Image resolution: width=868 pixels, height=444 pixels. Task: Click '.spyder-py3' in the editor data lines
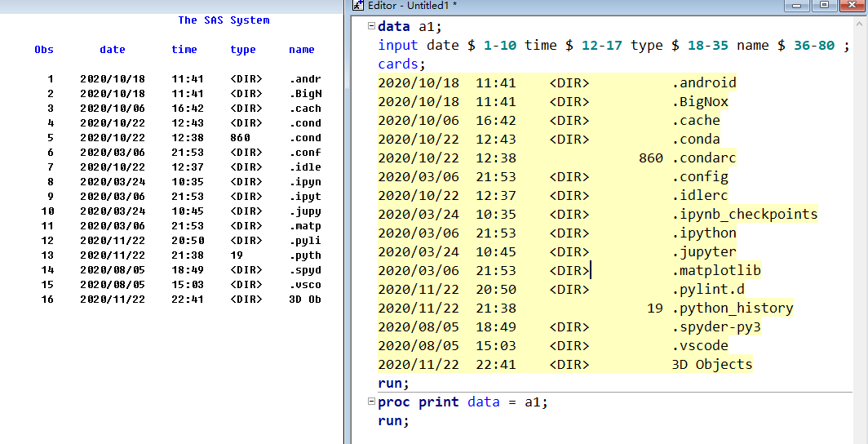716,327
